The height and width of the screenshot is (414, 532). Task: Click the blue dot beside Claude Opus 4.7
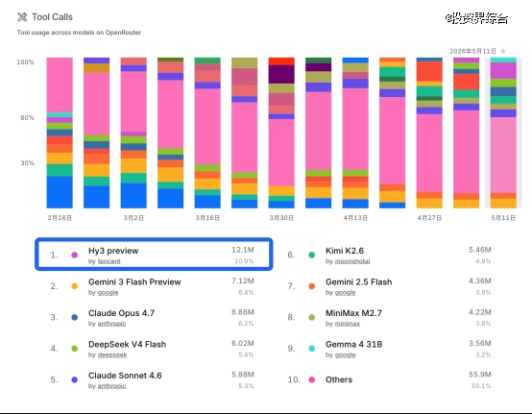pos(75,317)
